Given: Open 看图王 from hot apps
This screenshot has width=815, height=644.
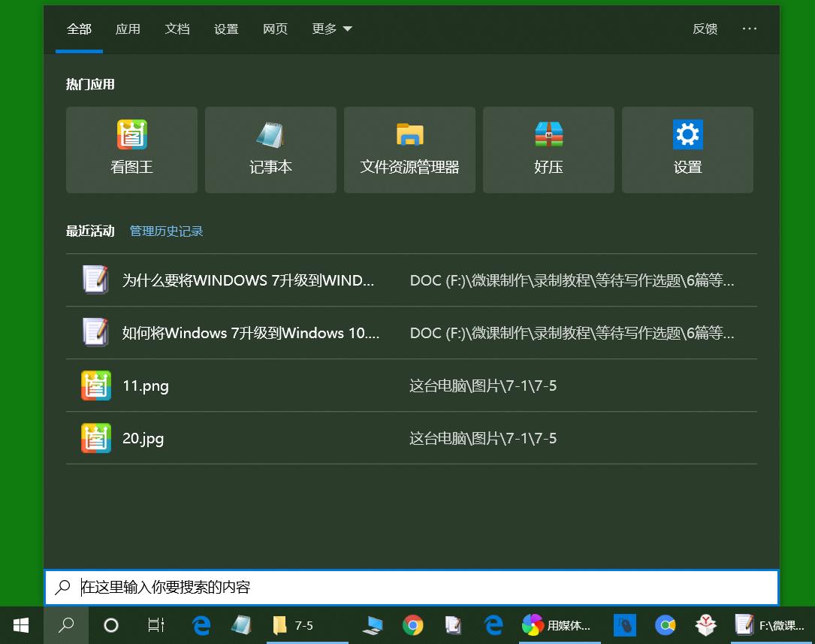Looking at the screenshot, I should point(131,150).
